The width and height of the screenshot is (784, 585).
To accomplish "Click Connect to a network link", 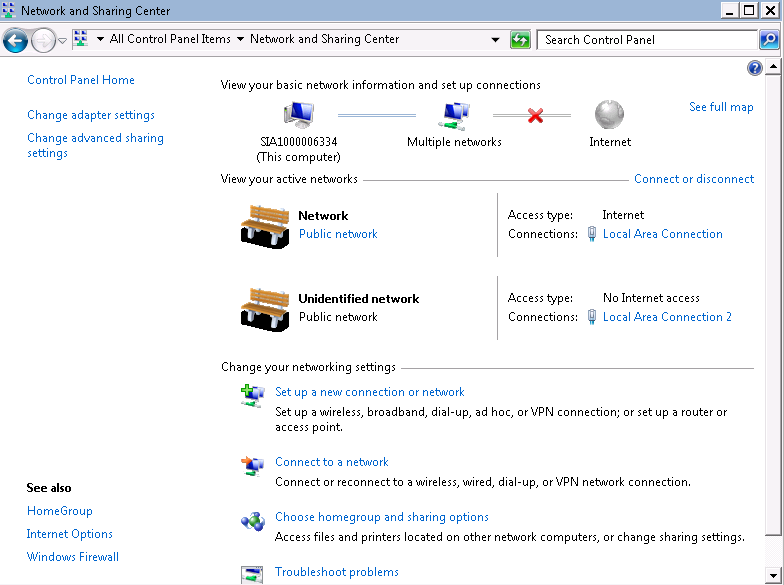I will (332, 462).
